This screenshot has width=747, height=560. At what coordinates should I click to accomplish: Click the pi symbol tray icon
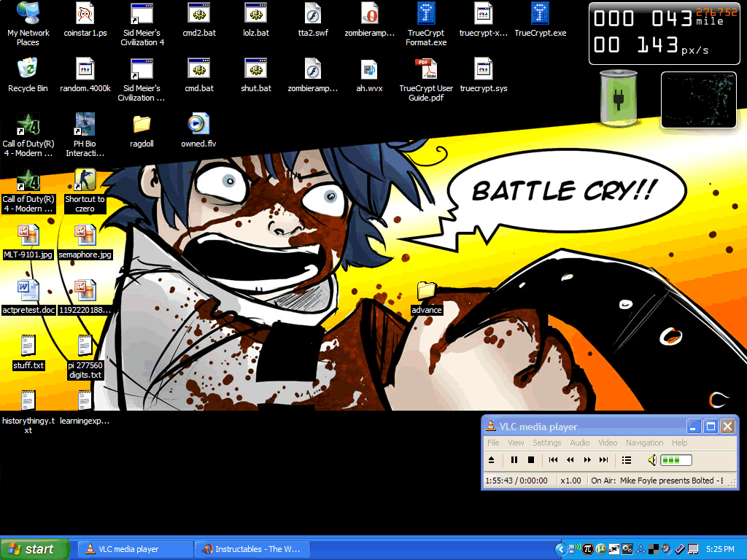(588, 549)
